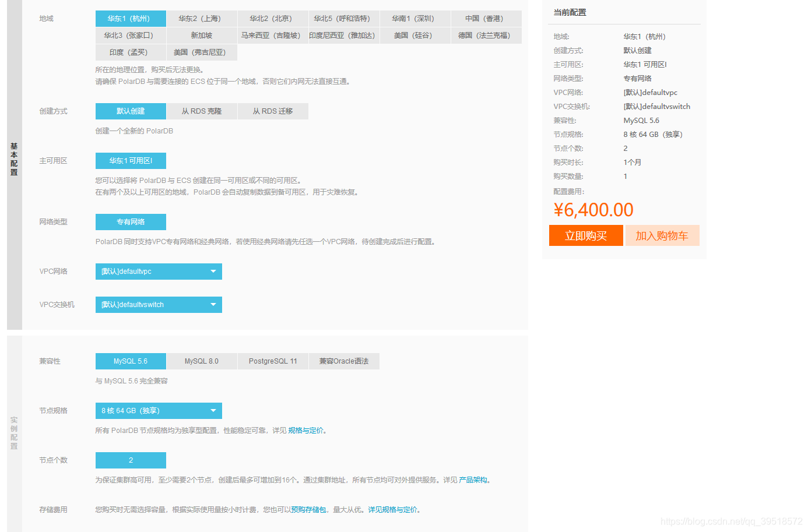The width and height of the screenshot is (808, 532).
Task: Click the 立即购买 button
Action: [586, 235]
